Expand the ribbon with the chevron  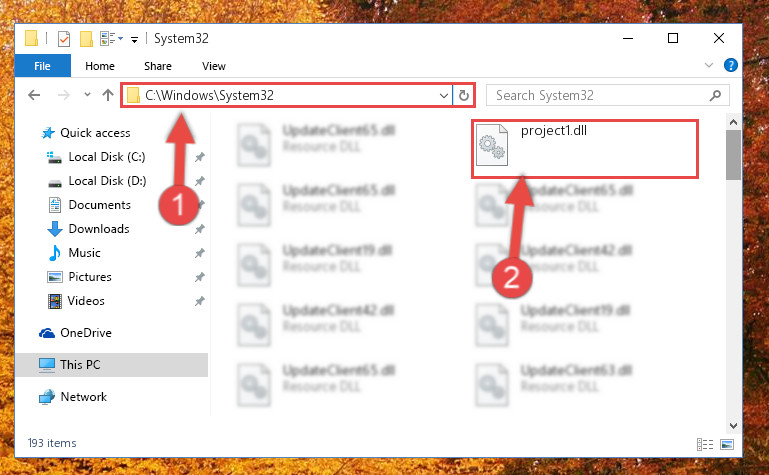(x=709, y=65)
